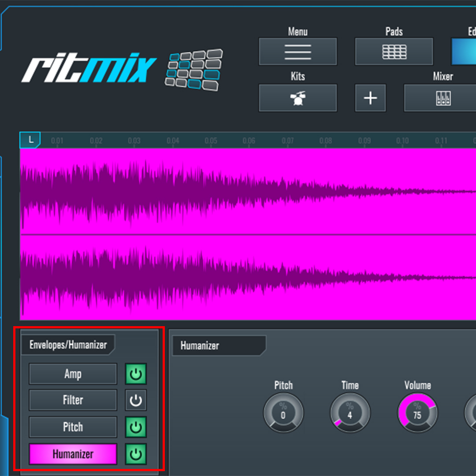Screen dimensions: 476x476
Task: Open the Menu hamburger button
Action: coord(297,52)
